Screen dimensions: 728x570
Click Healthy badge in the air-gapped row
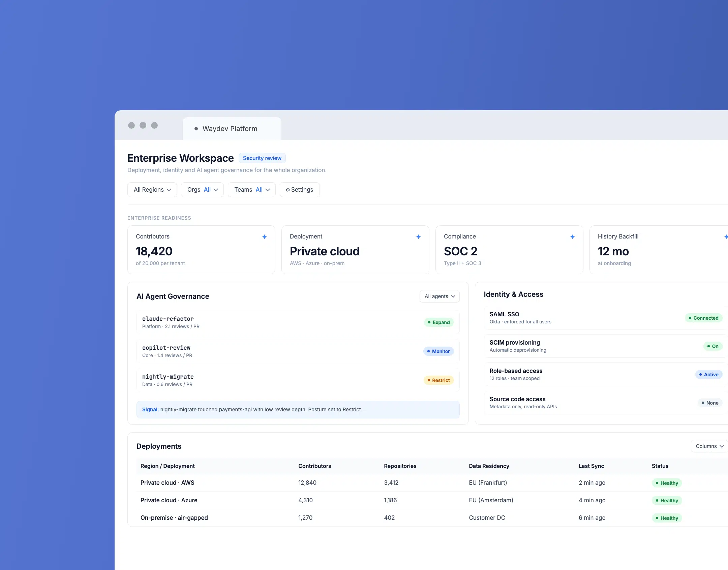[x=667, y=518]
